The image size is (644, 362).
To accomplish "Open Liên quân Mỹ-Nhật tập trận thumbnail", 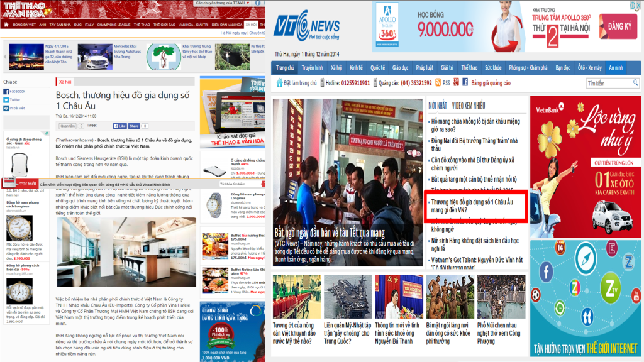I will [348, 297].
